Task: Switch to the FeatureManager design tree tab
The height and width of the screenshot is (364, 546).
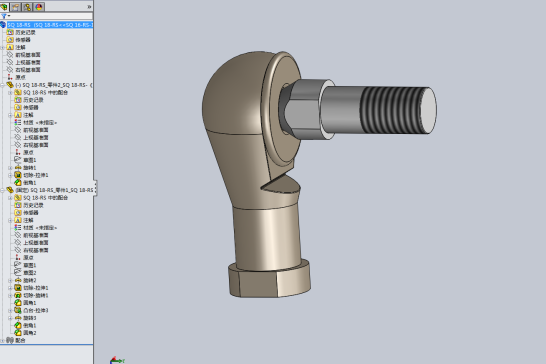Action: pyautogui.click(x=4, y=6)
